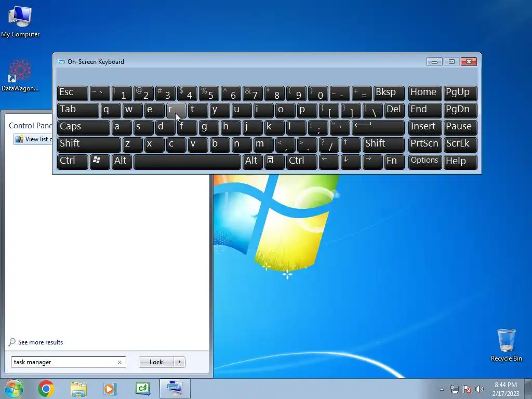Viewport: 532px width, 399px height.
Task: Tap the down arrow key on keyboard
Action: point(351,162)
